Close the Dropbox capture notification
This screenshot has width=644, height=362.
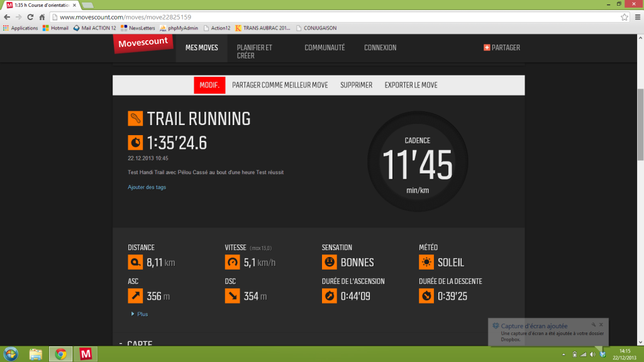(x=601, y=325)
